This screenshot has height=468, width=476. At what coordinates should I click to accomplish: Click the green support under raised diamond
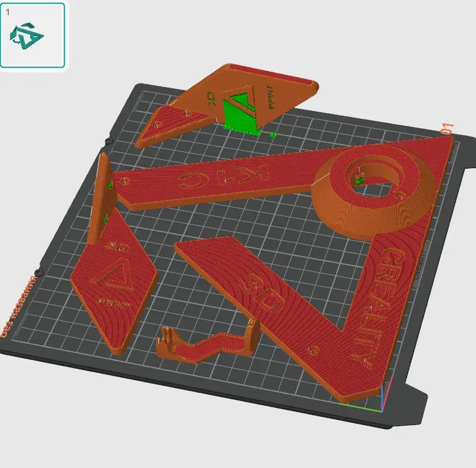click(241, 117)
